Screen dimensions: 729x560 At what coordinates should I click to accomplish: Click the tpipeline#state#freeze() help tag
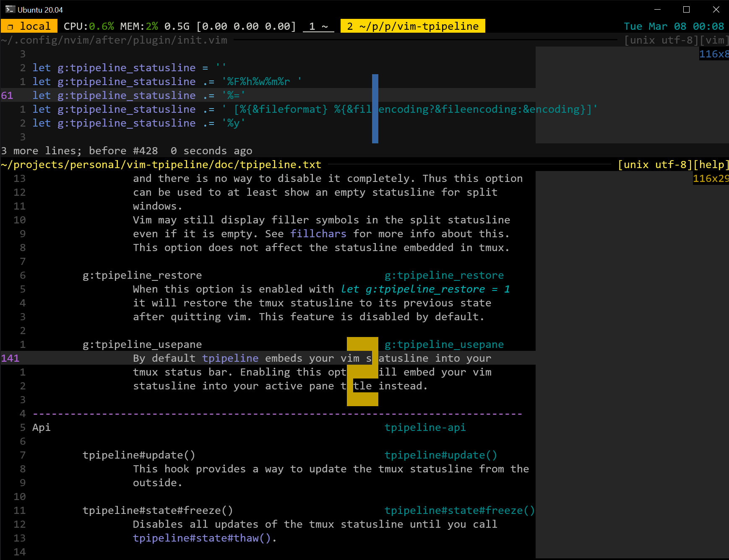pos(460,510)
